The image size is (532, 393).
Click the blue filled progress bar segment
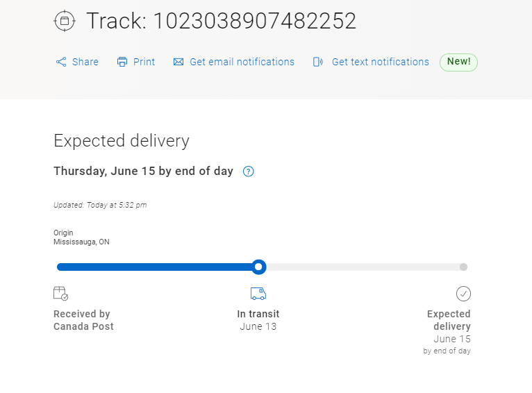(x=153, y=267)
